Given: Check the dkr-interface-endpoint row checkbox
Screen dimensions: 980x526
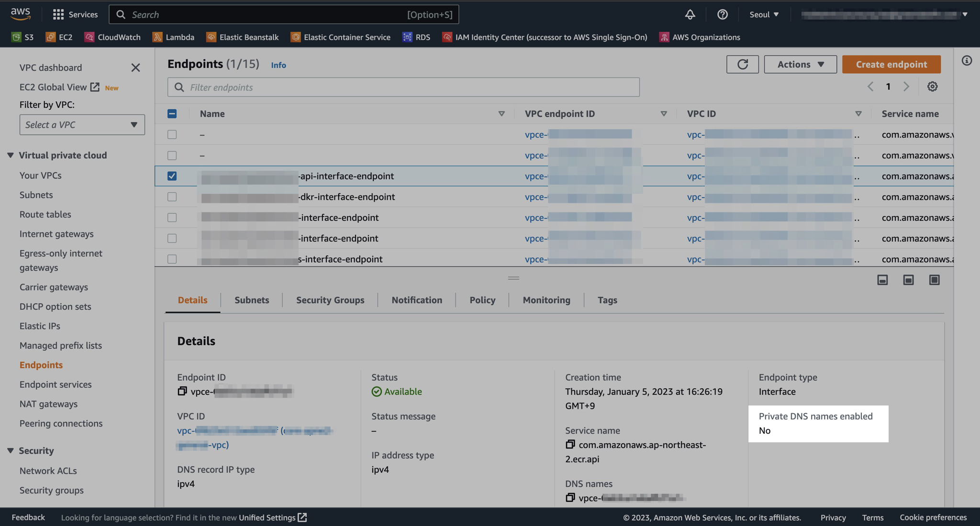Looking at the screenshot, I should (x=172, y=197).
